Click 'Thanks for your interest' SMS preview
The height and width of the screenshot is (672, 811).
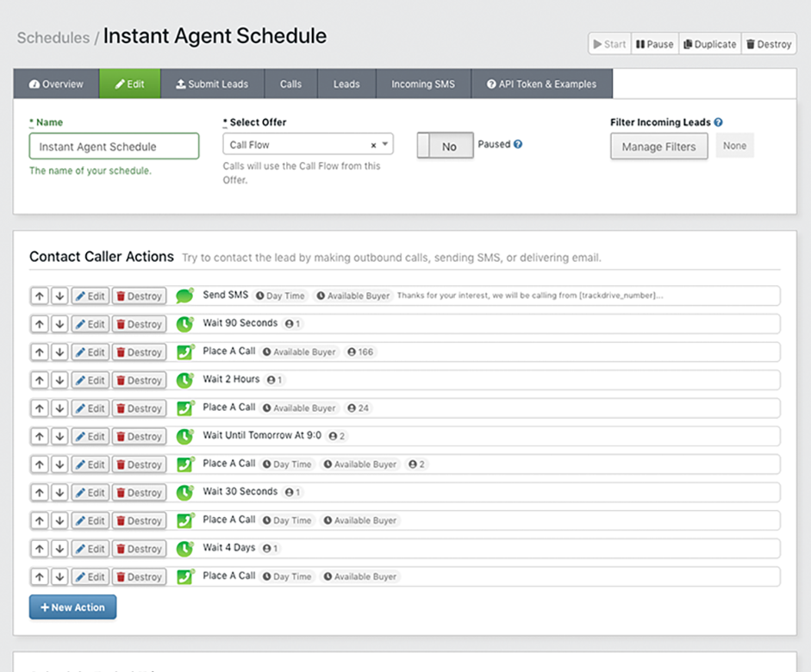pyautogui.click(x=530, y=296)
